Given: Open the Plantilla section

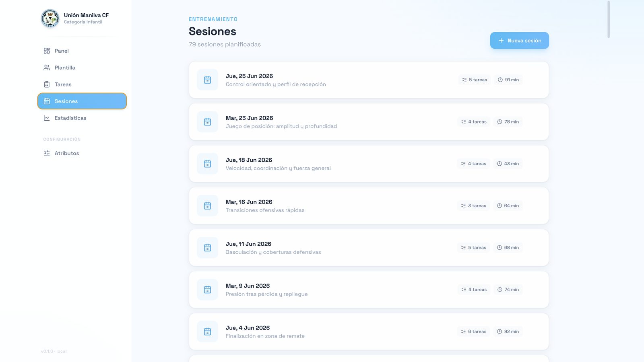Looking at the screenshot, I should (82, 68).
